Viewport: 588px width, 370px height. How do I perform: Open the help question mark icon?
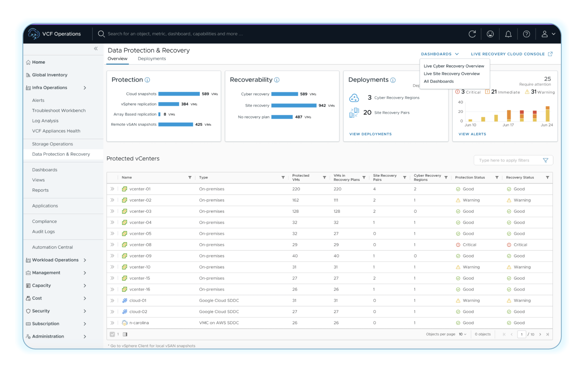coord(527,34)
